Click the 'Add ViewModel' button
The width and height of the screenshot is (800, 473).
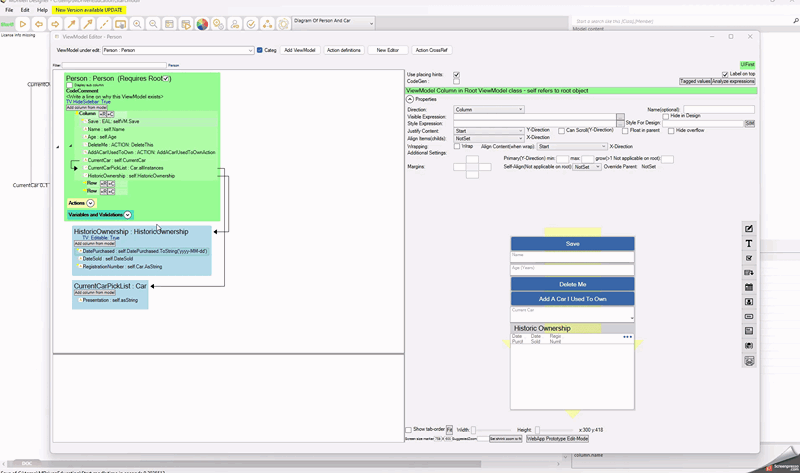coord(300,50)
